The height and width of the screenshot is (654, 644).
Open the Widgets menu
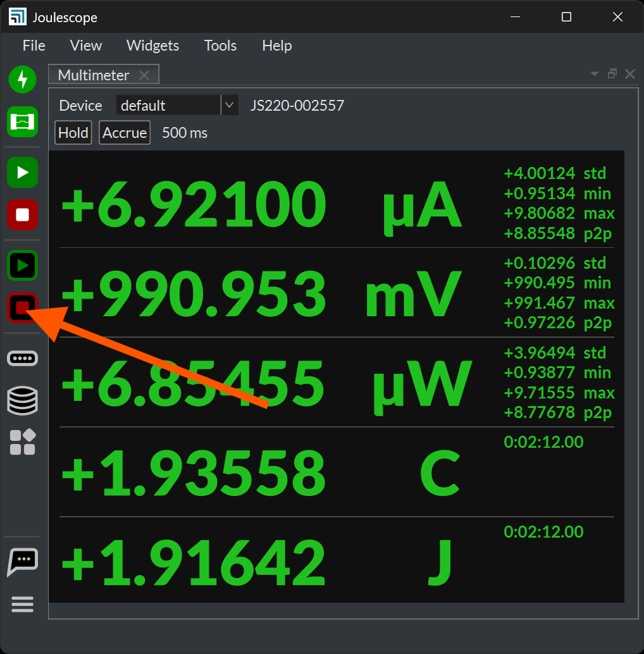pos(152,46)
